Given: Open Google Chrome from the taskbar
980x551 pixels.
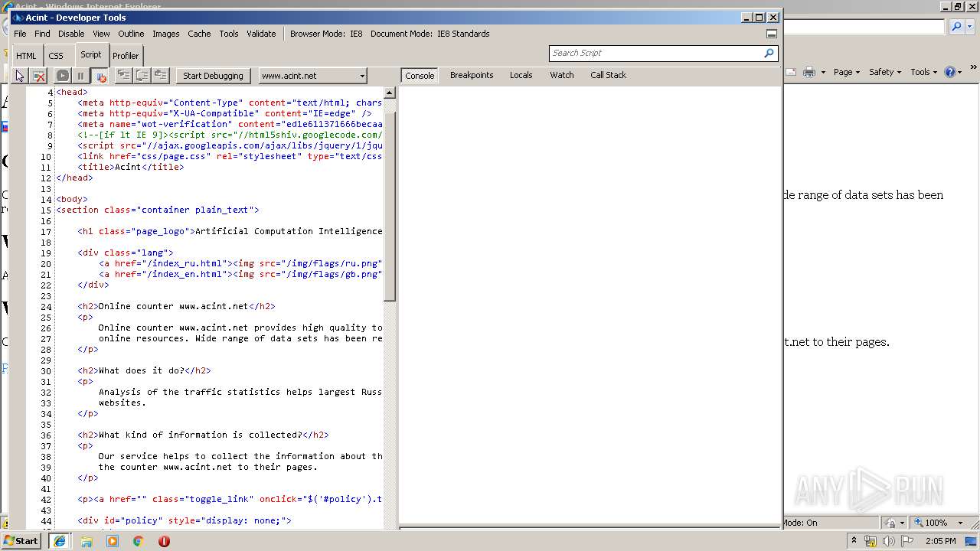Looking at the screenshot, I should [x=138, y=541].
